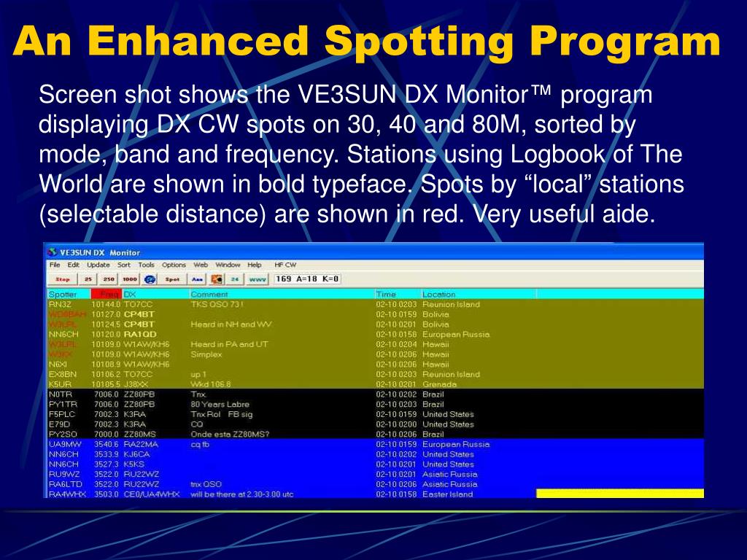This screenshot has width=747, height=560.
Task: Open the Sort menu
Action: (124, 265)
